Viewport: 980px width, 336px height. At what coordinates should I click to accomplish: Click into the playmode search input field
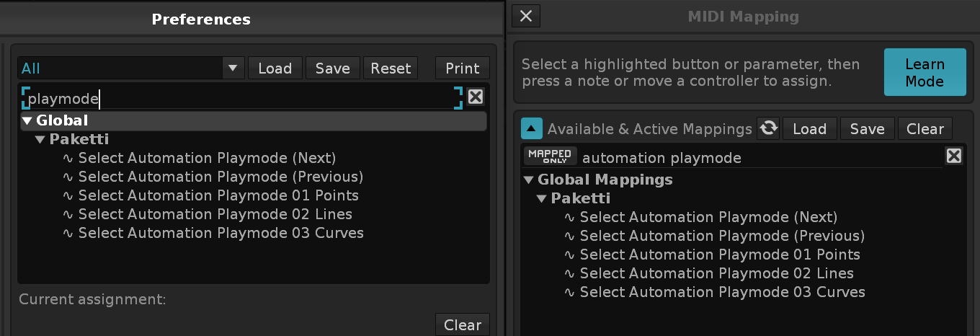click(238, 98)
